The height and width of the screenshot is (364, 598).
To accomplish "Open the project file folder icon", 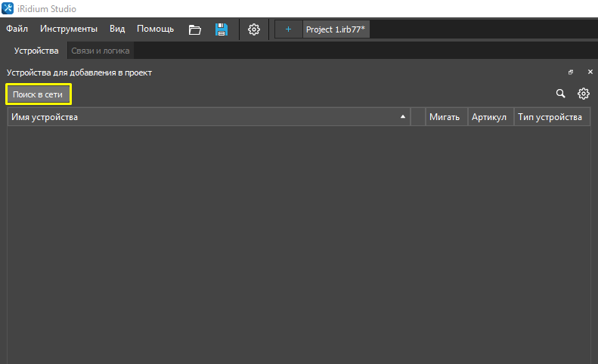I will click(195, 29).
